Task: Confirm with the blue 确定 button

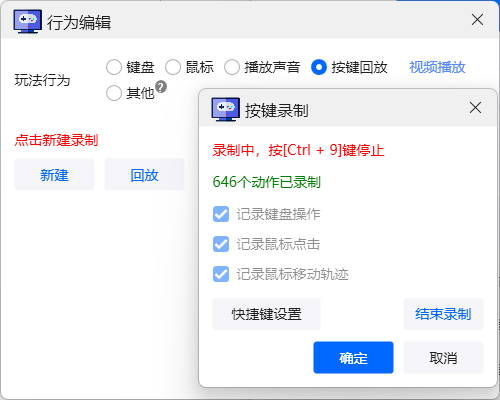Action: point(353,357)
